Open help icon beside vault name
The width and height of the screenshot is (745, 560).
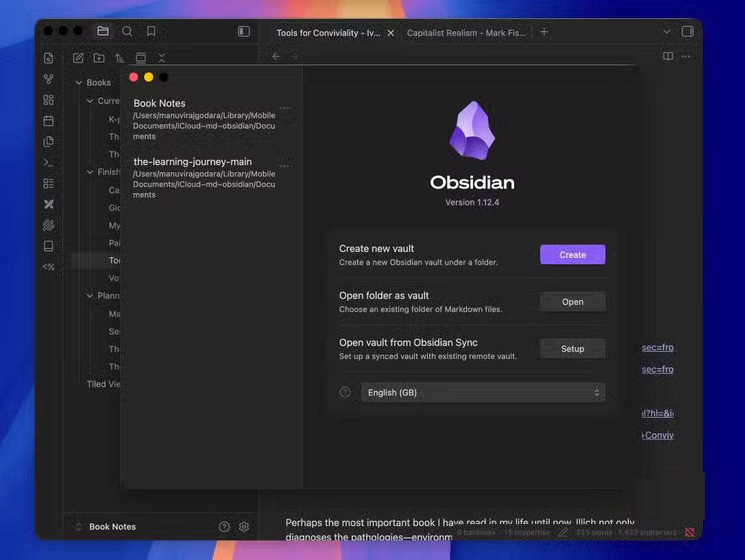point(224,527)
